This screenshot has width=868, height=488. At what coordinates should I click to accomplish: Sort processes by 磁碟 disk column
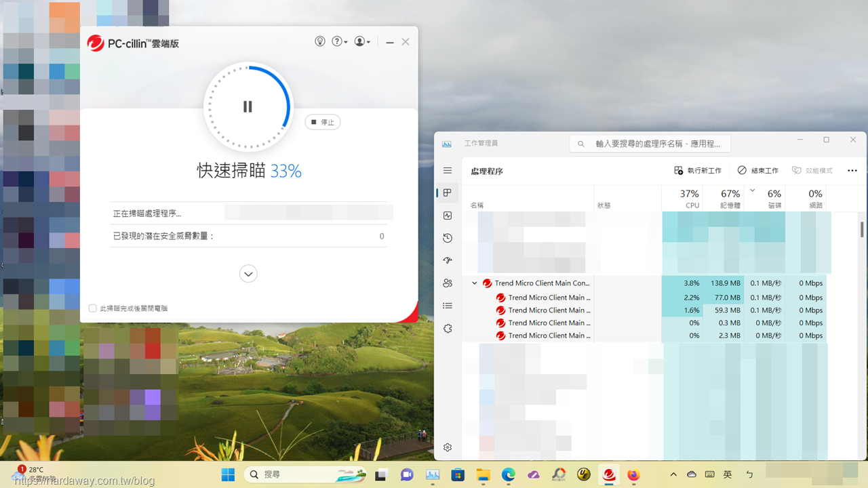point(764,199)
